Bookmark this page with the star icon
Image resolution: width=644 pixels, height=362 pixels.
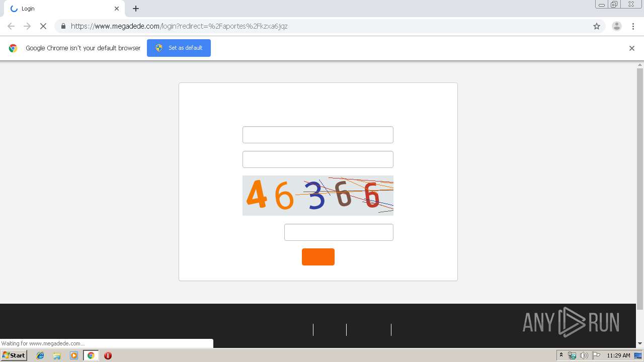pos(597,26)
